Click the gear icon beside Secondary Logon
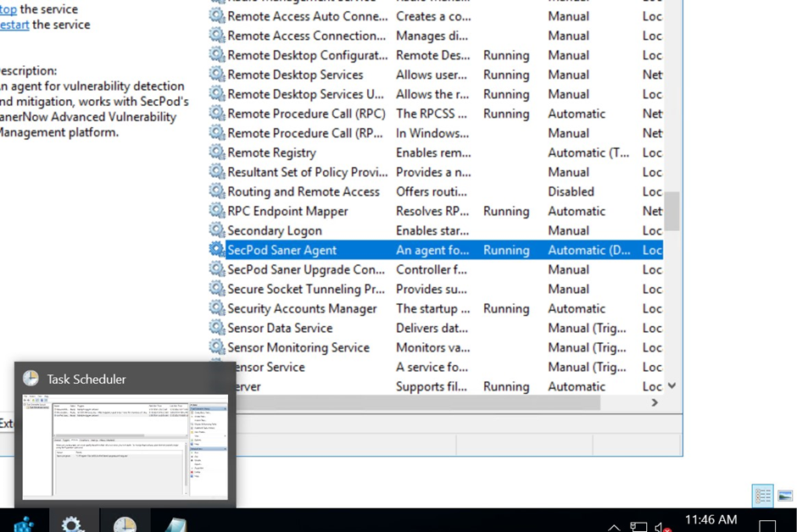The width and height of the screenshot is (797, 532). click(217, 230)
